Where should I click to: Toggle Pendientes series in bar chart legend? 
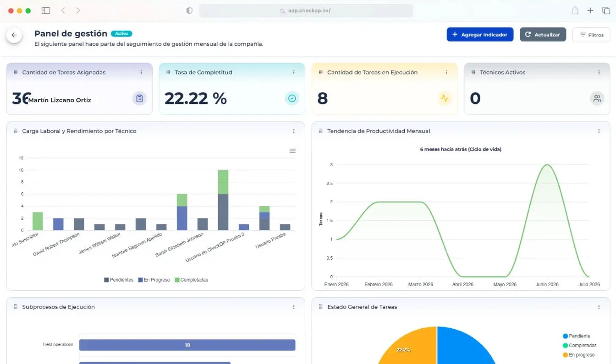119,280
